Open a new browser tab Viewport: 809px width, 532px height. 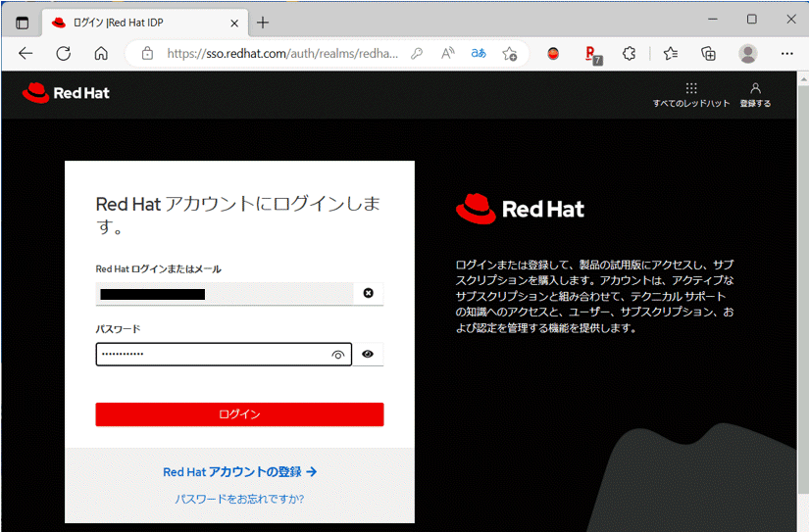(x=263, y=23)
